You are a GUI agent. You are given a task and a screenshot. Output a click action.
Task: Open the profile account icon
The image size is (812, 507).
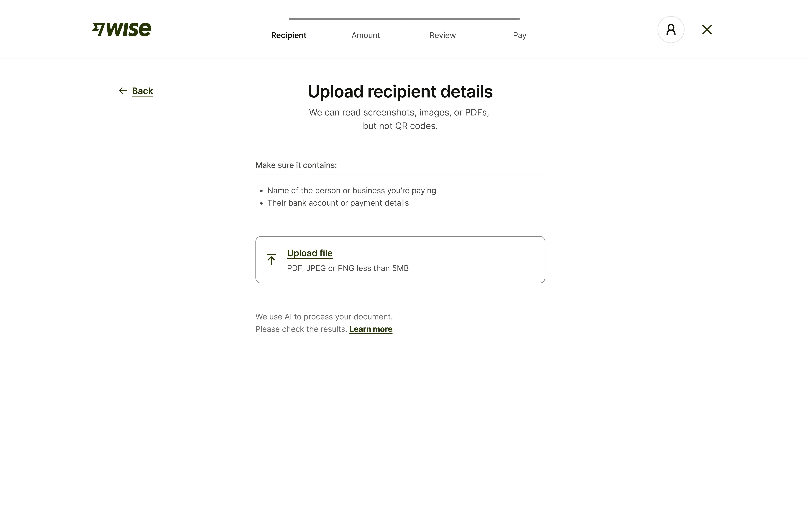(x=671, y=29)
